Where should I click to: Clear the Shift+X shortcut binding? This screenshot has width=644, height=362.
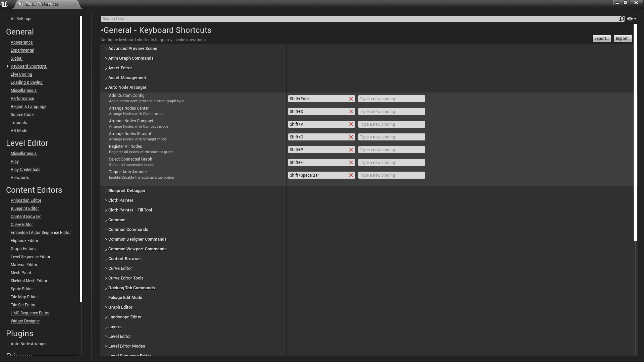351,112
